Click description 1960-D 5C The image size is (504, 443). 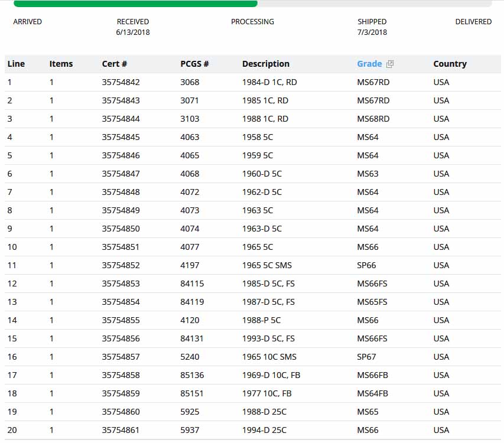262,174
